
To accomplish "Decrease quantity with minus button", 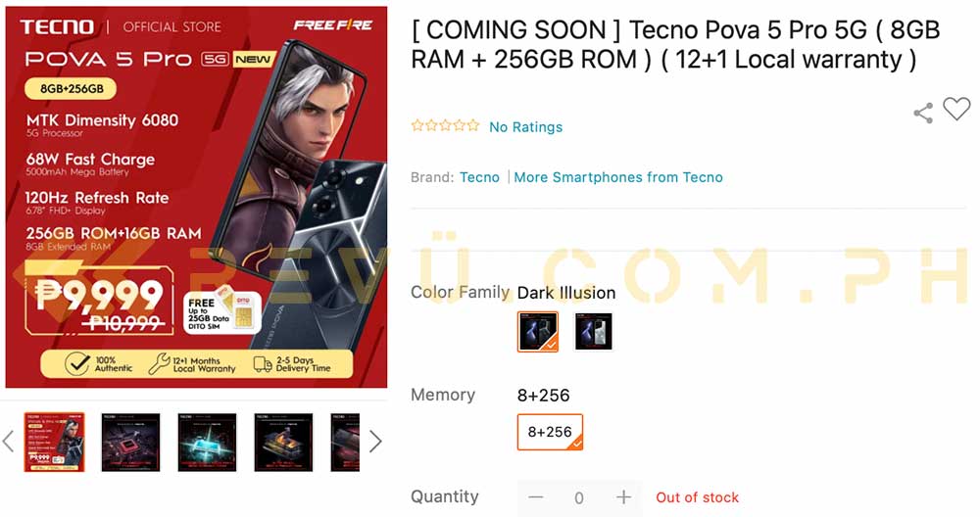I will click(536, 497).
